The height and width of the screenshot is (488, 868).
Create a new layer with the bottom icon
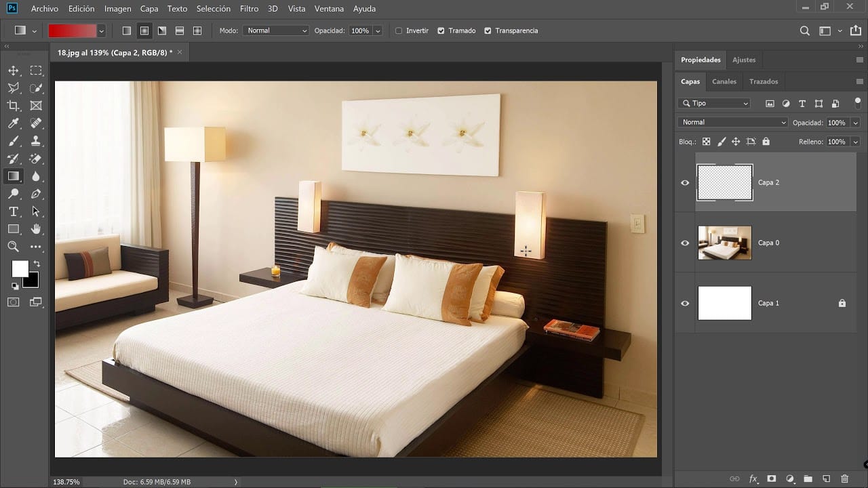(x=826, y=479)
